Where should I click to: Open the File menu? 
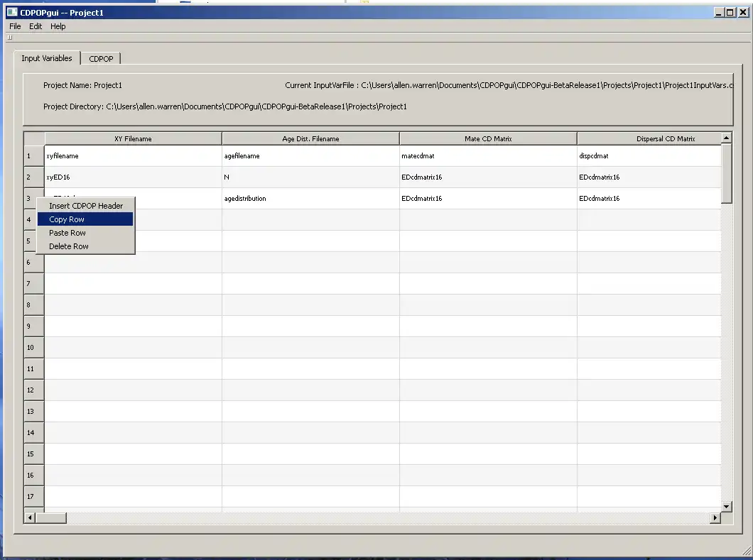point(15,26)
